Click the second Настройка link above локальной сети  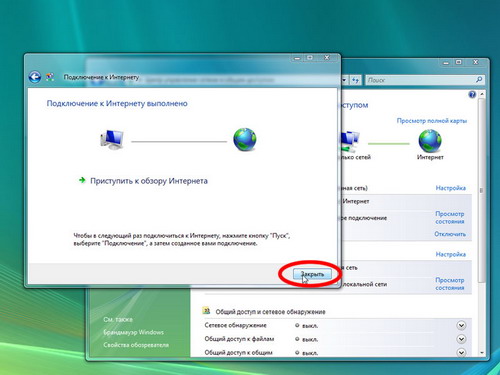point(451,254)
